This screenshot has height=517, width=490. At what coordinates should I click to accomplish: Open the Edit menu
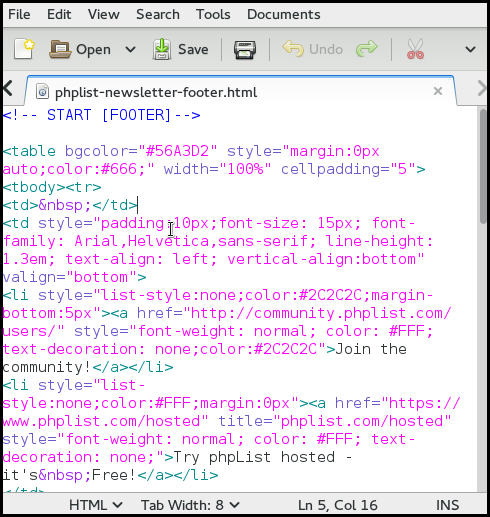(59, 14)
